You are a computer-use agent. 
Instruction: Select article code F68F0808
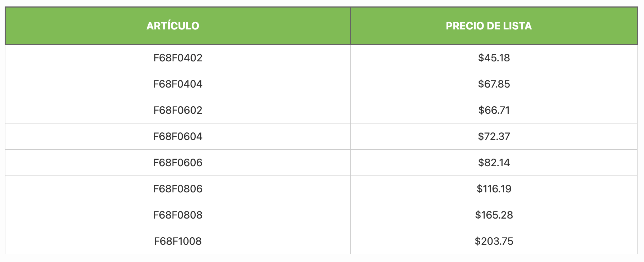point(178,215)
